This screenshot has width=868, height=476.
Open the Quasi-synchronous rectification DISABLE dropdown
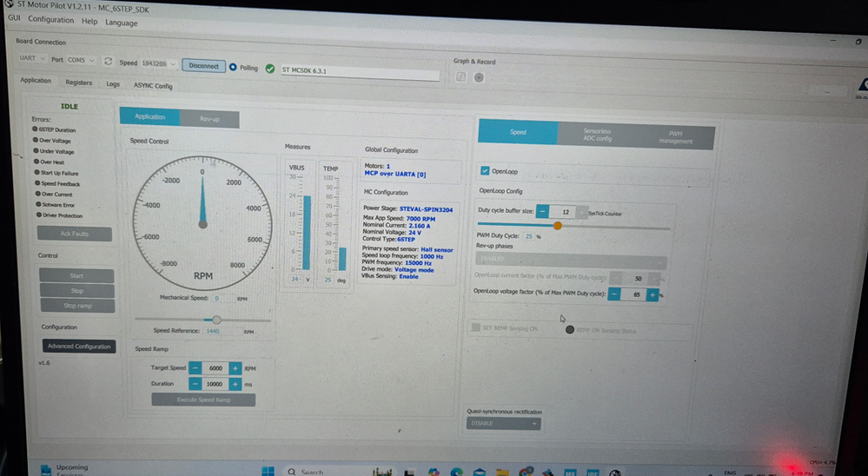503,423
